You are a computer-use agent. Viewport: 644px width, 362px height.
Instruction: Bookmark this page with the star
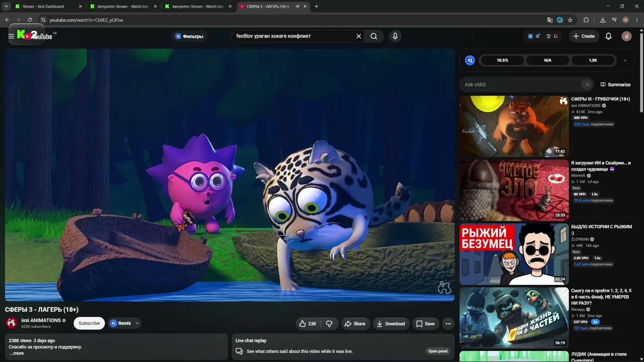tap(570, 20)
